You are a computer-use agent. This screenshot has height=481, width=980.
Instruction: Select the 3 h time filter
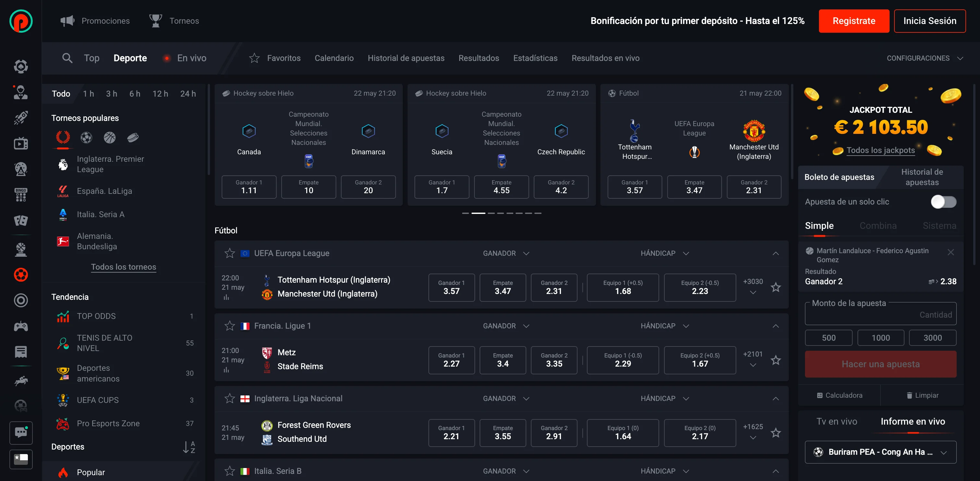[x=111, y=94]
